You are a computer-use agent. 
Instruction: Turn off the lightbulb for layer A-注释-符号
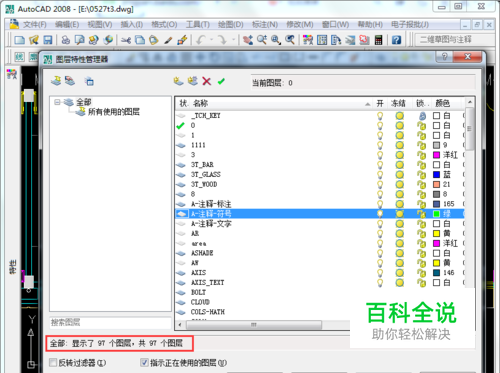click(x=380, y=214)
